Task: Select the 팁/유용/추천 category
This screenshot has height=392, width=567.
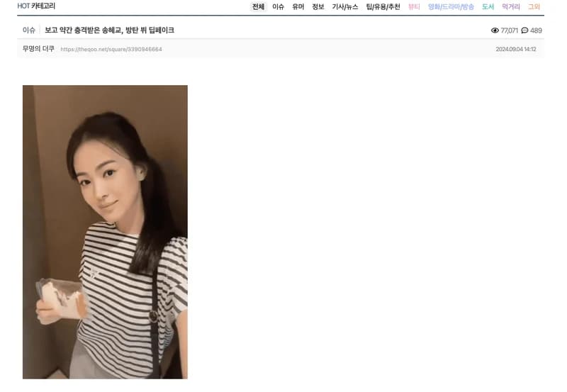Action: (383, 6)
